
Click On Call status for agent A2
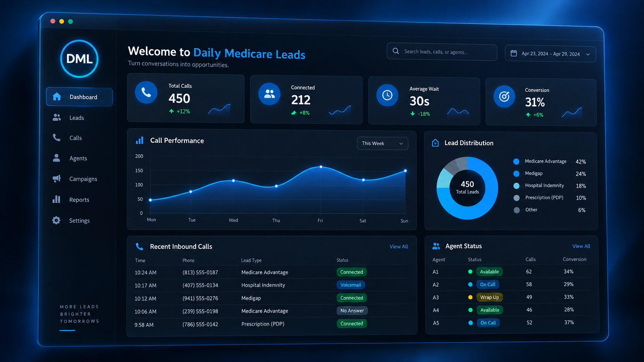tap(488, 284)
